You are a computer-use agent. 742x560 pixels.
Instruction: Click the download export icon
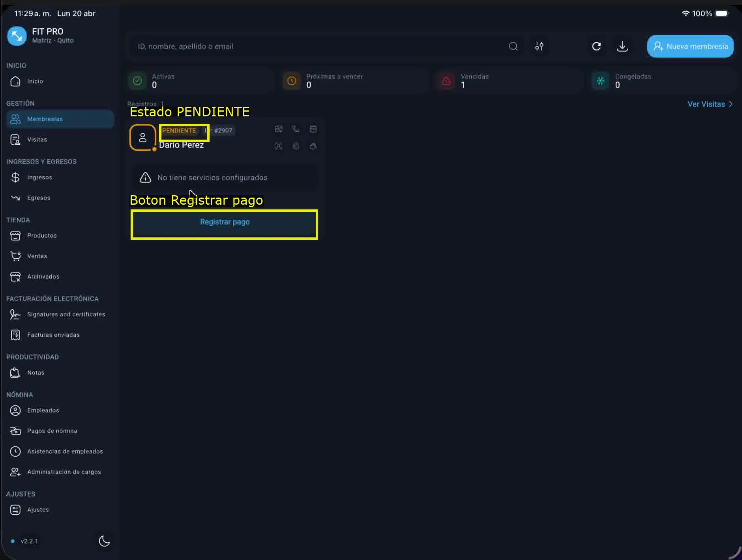[x=622, y=47]
